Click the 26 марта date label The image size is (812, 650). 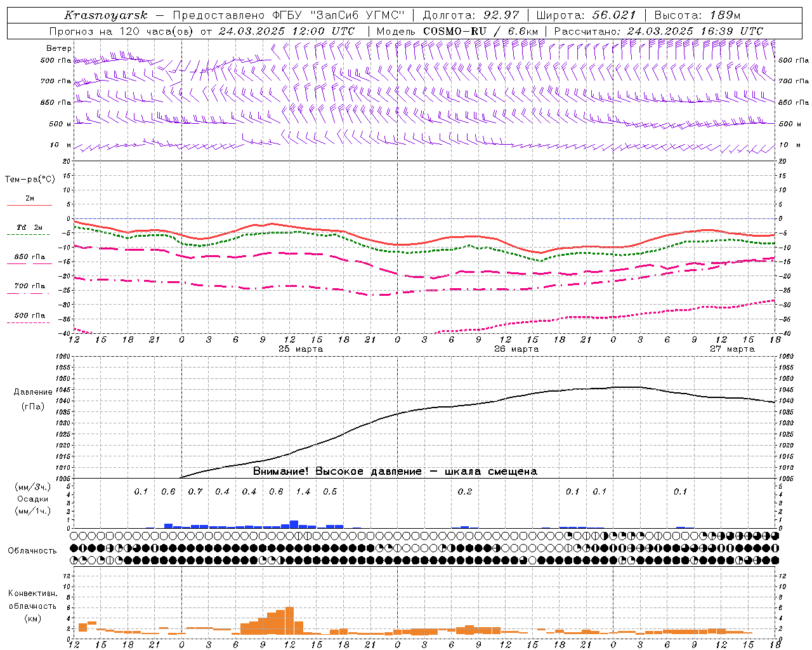516,349
